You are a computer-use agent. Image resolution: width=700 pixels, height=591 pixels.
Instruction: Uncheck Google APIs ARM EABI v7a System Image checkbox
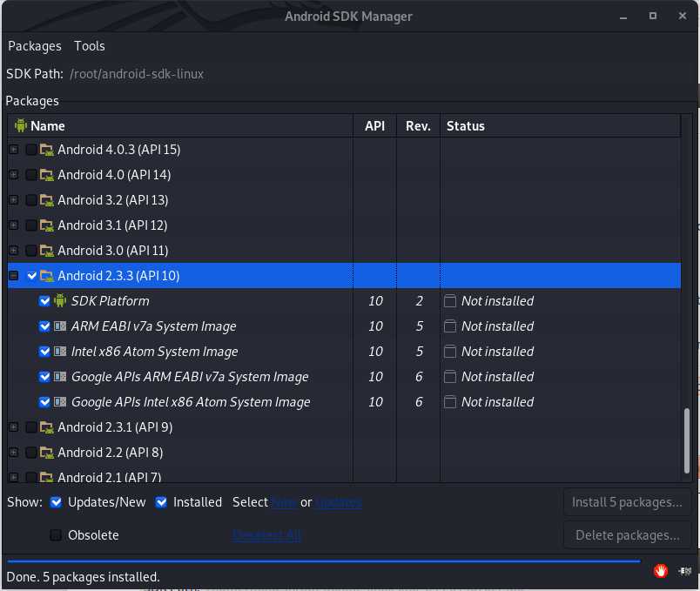[44, 377]
